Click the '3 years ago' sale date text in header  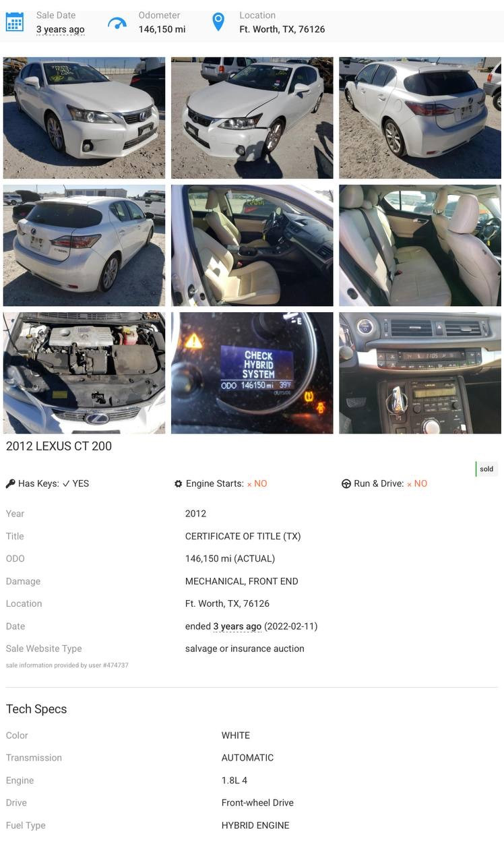point(61,30)
